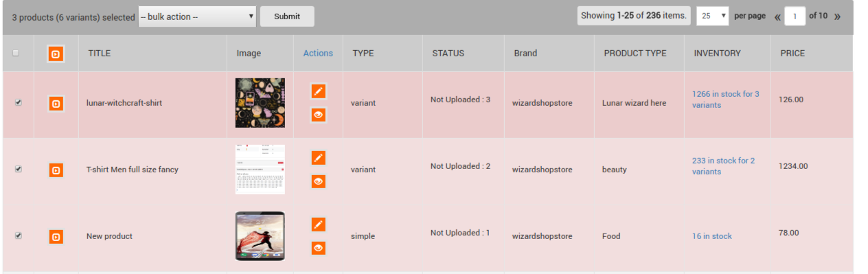View T-shirt Men full size fancy via eye icon
This screenshot has height=274, width=868.
pyautogui.click(x=318, y=182)
